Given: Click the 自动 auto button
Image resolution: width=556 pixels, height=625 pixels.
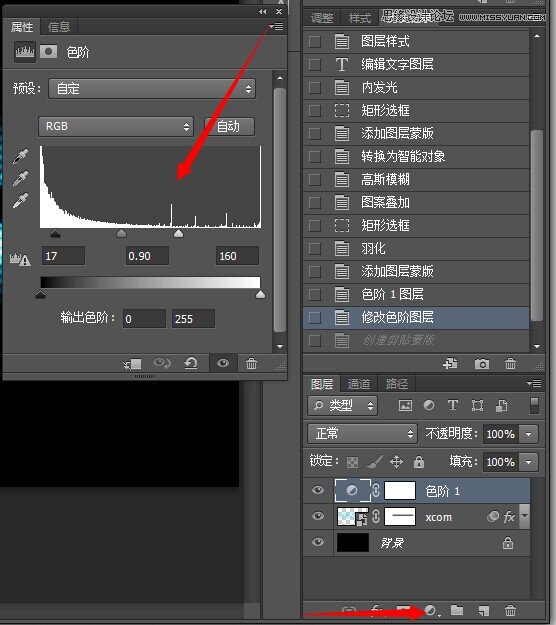Looking at the screenshot, I should 229,127.
